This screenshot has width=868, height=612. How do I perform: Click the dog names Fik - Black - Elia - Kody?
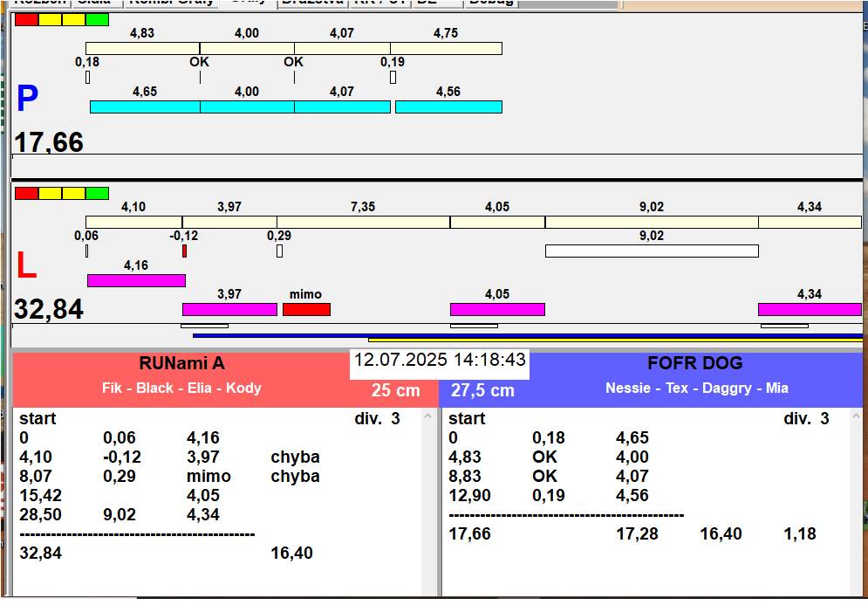coord(181,388)
